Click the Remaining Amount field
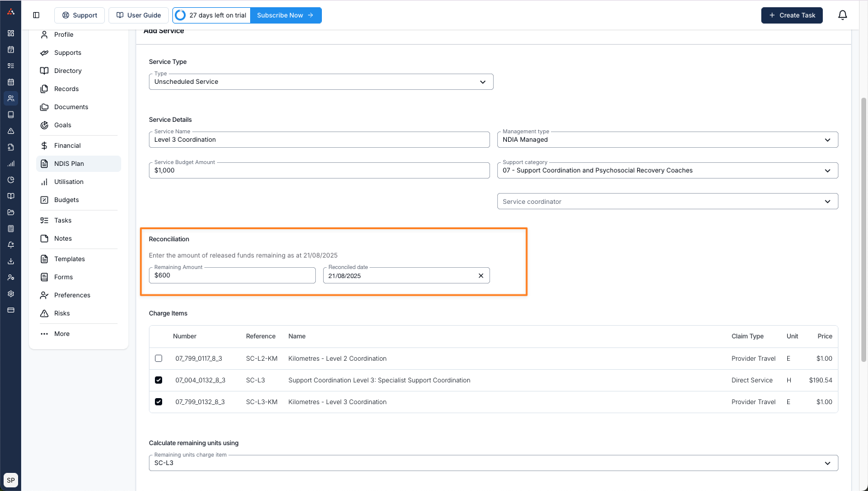This screenshot has height=491, width=868. (x=232, y=275)
